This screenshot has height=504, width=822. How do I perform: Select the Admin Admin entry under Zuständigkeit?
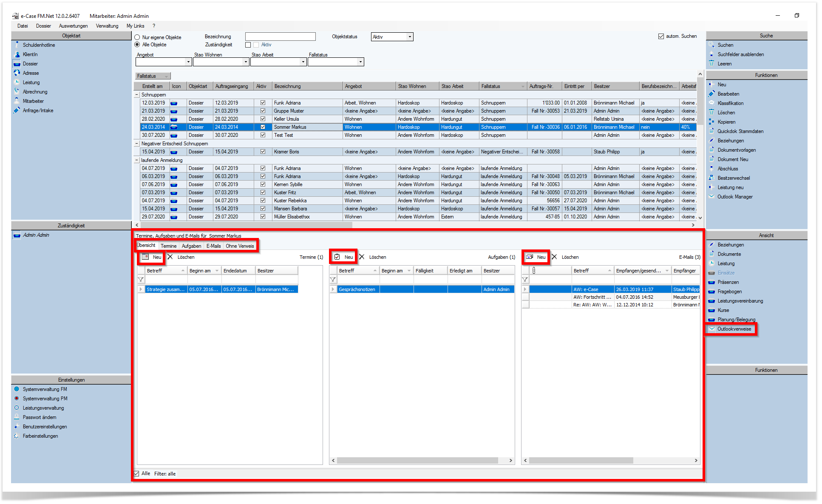coord(36,235)
